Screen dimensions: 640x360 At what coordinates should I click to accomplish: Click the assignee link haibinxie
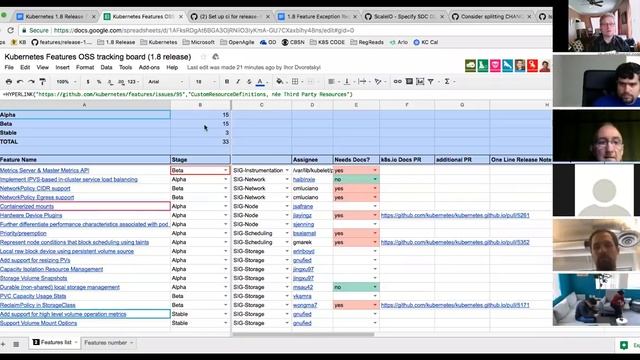(x=304, y=179)
